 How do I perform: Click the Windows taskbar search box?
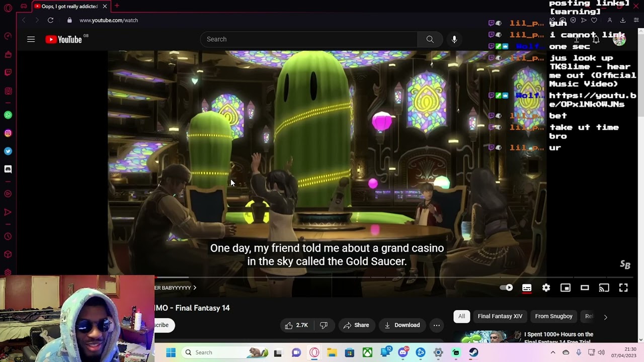225,352
